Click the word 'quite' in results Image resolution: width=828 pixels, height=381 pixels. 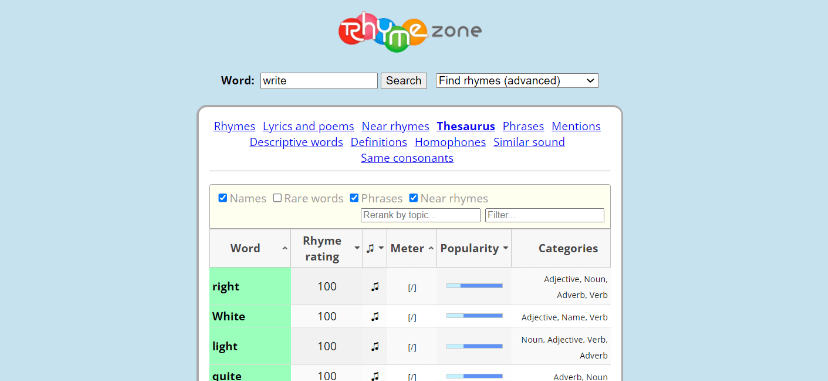tap(227, 376)
